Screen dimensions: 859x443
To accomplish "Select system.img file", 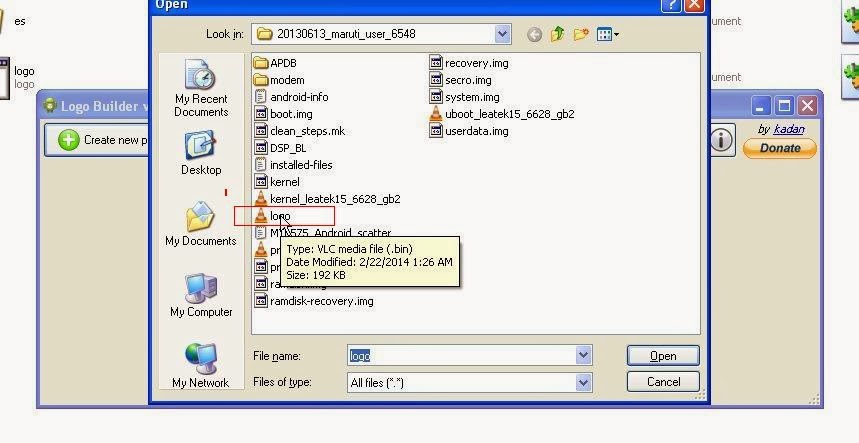I will tap(465, 97).
